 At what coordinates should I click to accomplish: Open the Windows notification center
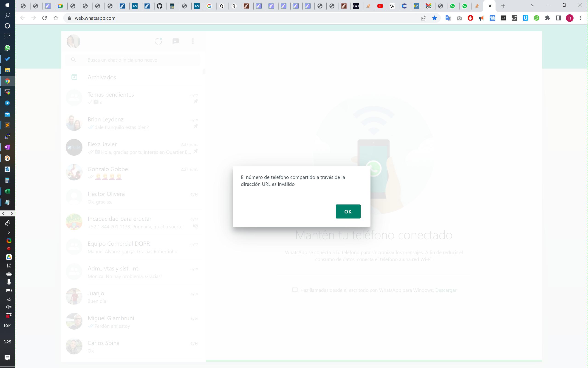pos(7,357)
